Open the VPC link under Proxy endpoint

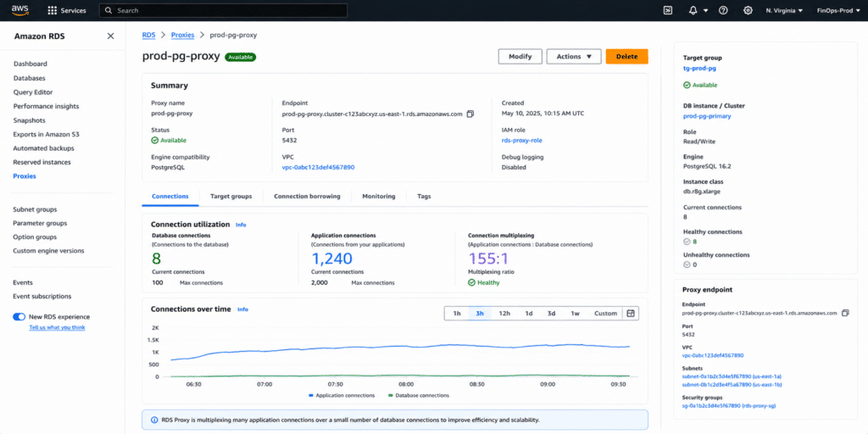pyautogui.click(x=712, y=355)
